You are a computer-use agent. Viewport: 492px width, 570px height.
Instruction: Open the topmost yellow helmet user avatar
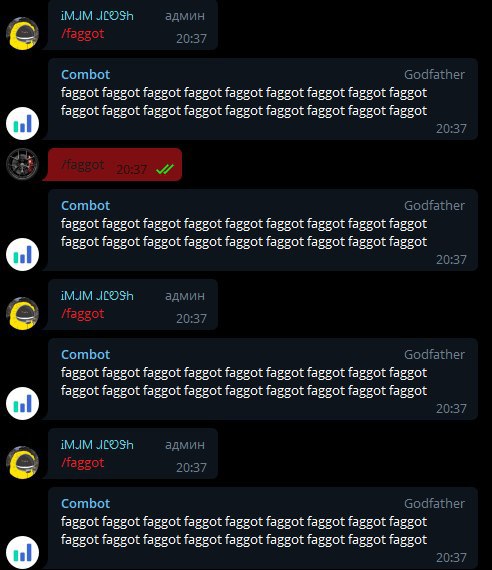point(23,33)
